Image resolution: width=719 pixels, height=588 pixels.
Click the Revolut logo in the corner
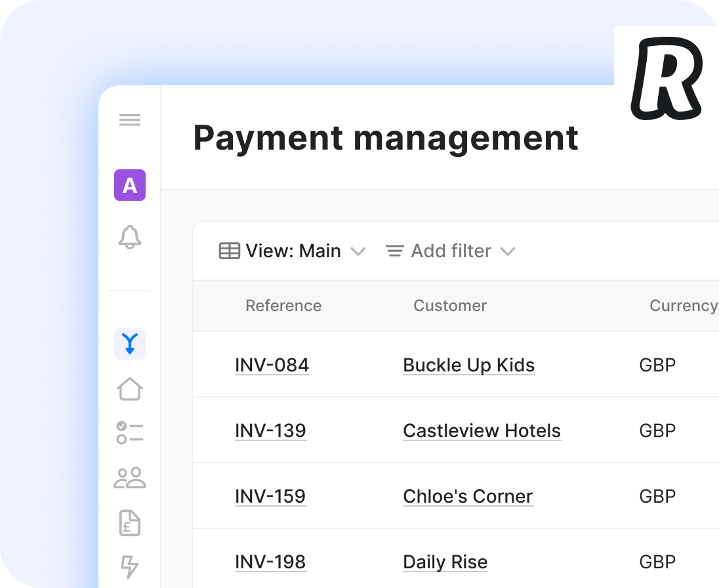pos(668,78)
